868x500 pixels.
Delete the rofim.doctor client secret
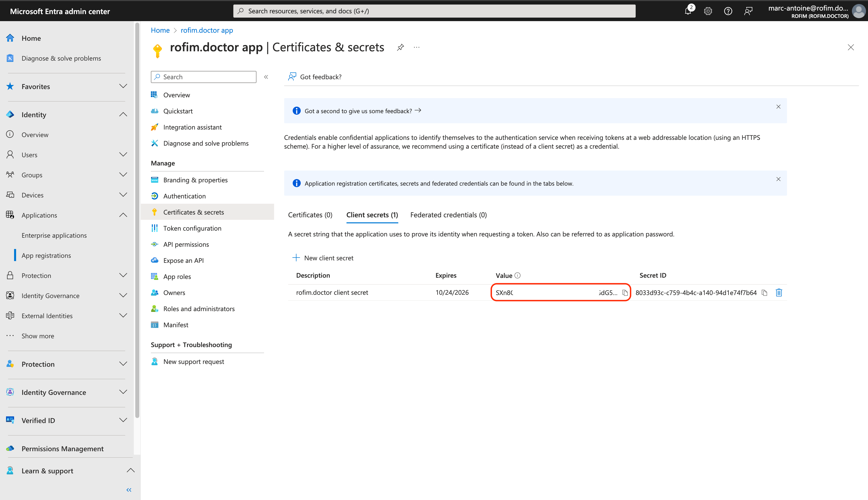(779, 293)
